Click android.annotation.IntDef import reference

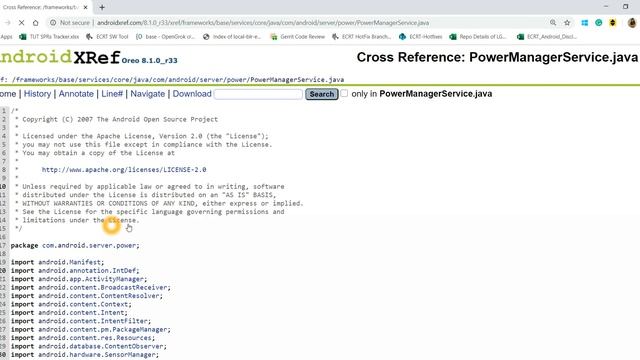tap(87, 271)
